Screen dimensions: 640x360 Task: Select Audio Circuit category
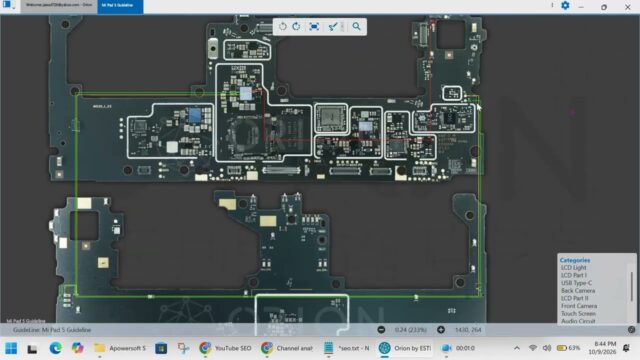click(x=578, y=321)
